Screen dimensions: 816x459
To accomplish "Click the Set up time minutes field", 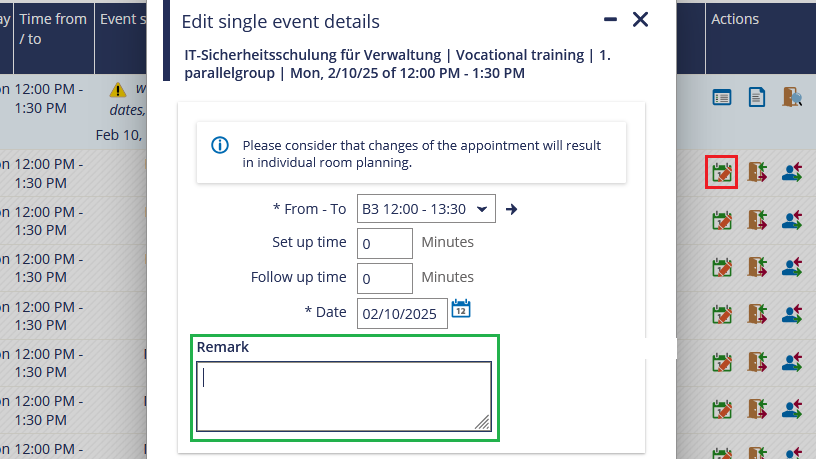I will 385,243.
